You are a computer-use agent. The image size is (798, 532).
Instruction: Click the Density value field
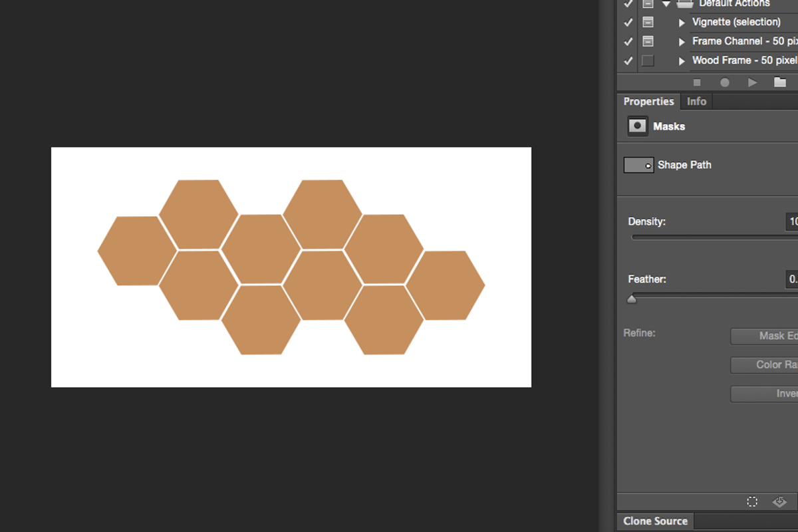click(x=792, y=222)
